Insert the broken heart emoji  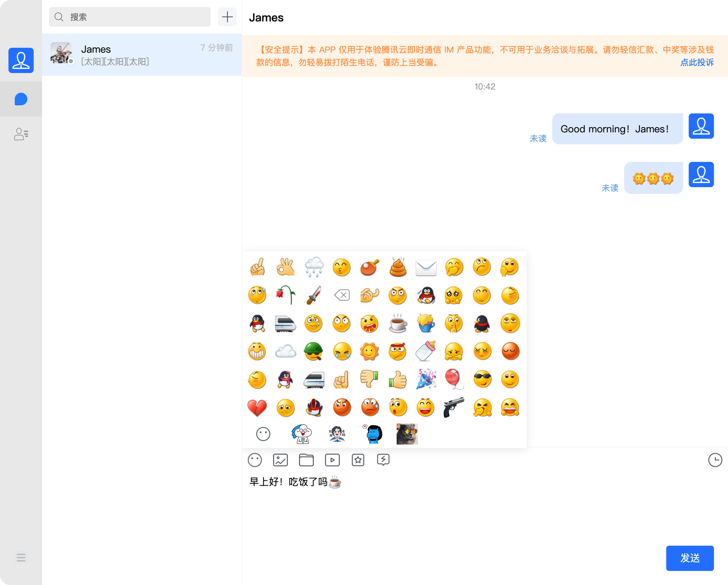click(x=257, y=408)
